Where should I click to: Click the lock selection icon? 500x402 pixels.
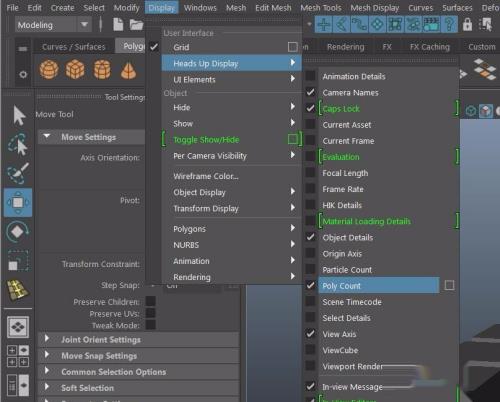point(467,25)
